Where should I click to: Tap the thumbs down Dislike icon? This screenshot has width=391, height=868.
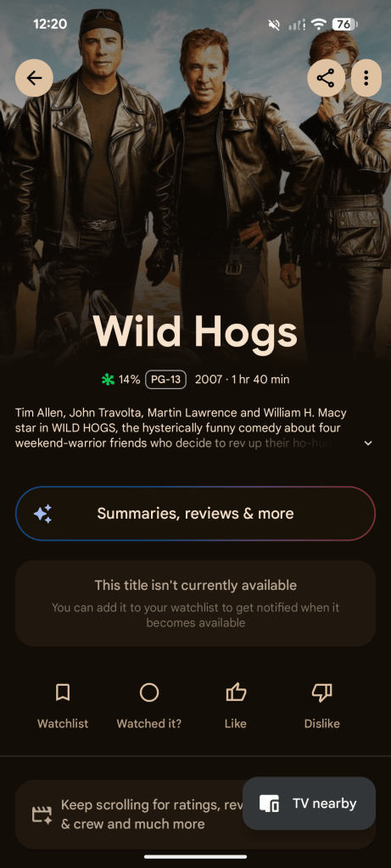(321, 693)
